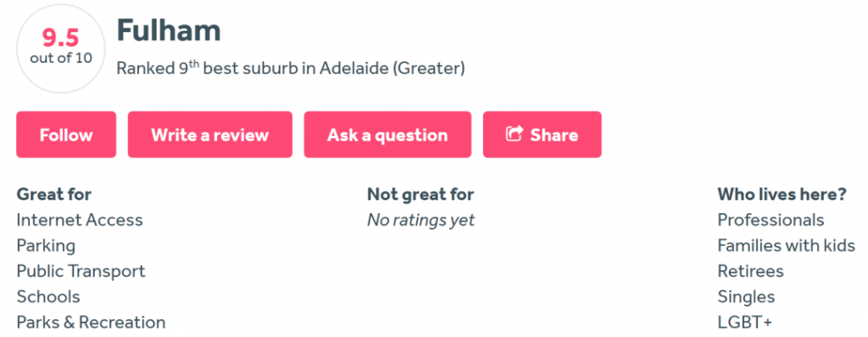
Task: Click the Who lives here? heading
Action: [782, 194]
